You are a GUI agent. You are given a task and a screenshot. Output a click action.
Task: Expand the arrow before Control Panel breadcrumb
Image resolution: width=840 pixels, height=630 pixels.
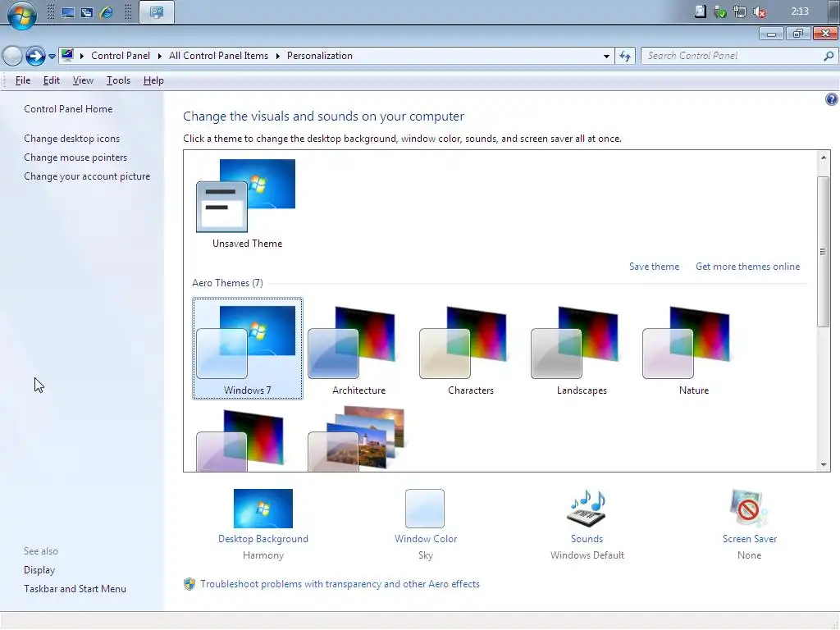tap(82, 56)
